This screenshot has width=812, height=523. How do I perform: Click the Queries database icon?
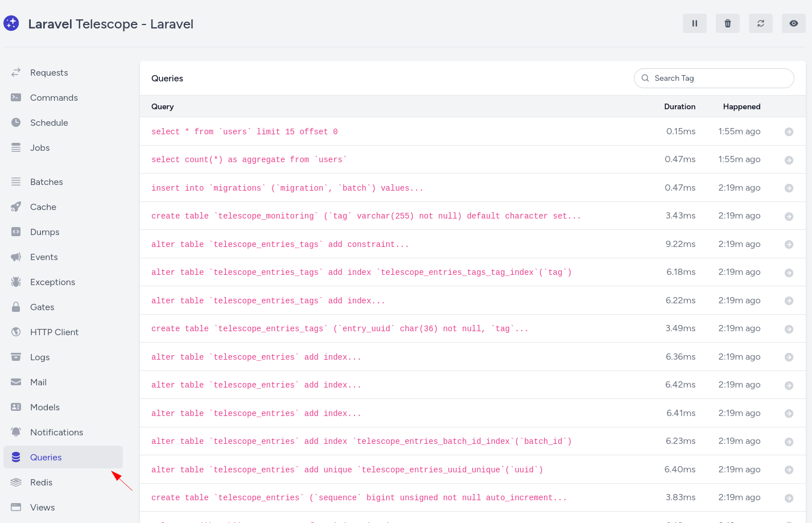[x=16, y=457]
